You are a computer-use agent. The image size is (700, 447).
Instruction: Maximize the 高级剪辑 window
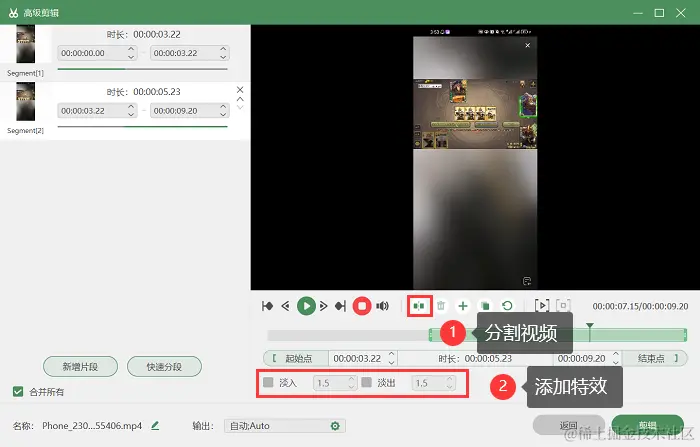pos(659,13)
